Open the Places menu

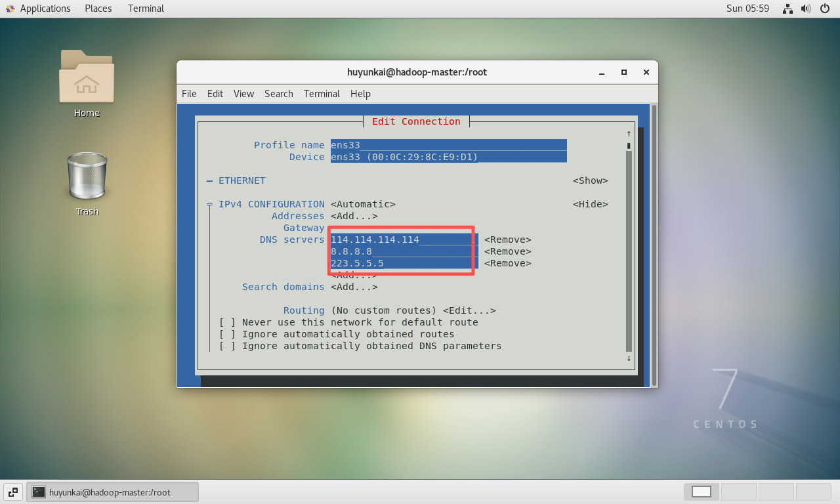(x=98, y=9)
